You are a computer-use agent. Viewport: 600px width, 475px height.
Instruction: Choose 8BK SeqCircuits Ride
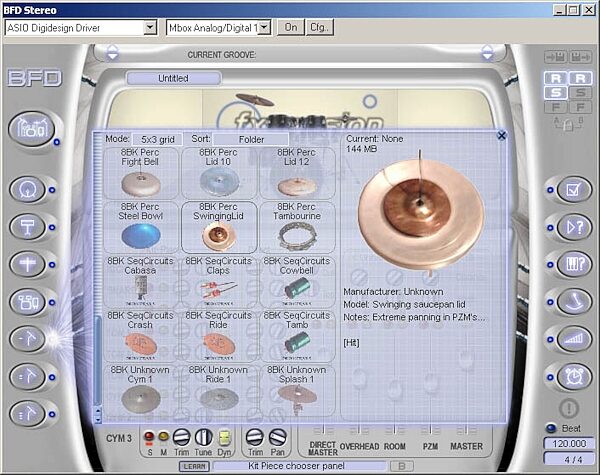tap(218, 336)
